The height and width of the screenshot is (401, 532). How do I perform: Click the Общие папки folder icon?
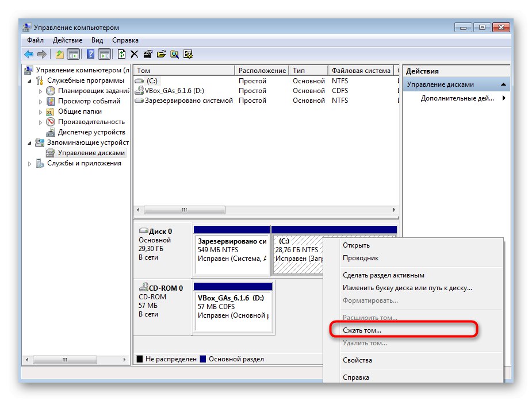click(x=50, y=111)
